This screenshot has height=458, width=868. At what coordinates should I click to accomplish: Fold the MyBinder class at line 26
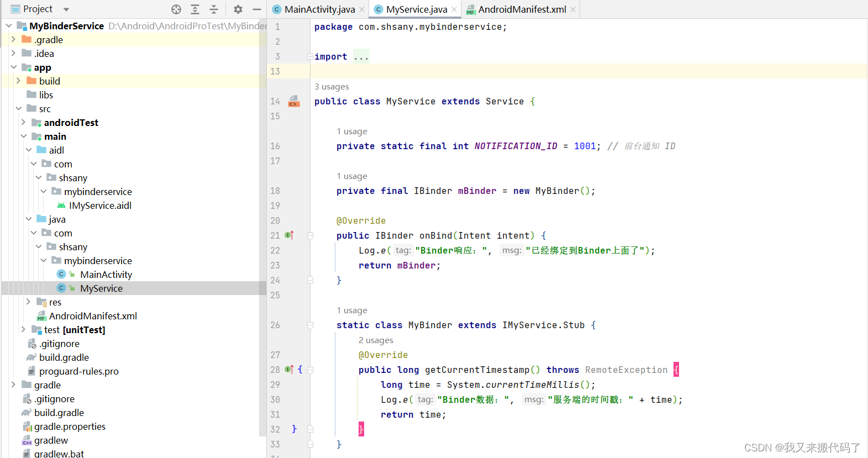tap(310, 325)
